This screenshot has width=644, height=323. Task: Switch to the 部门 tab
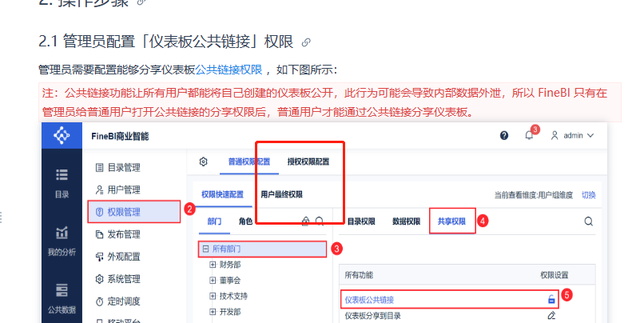pyautogui.click(x=214, y=221)
